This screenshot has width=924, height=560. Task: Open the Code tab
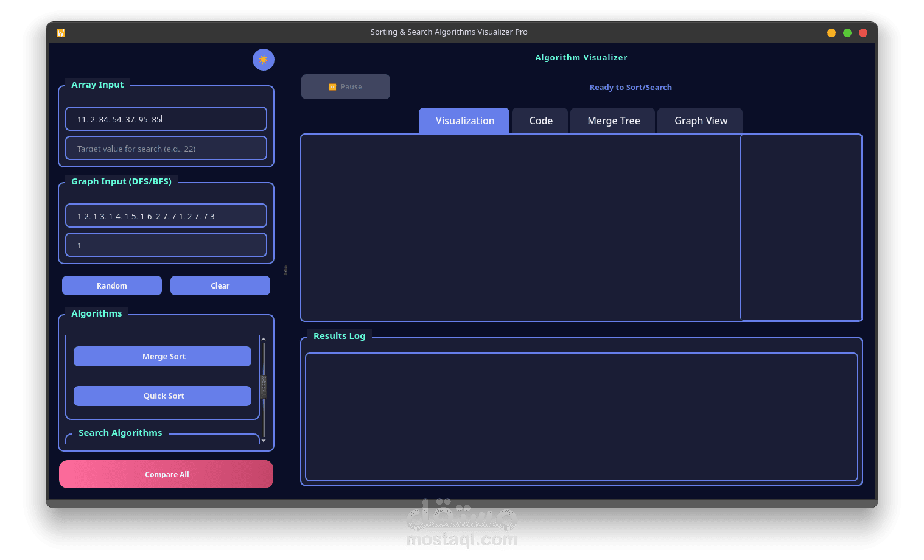[x=541, y=121]
